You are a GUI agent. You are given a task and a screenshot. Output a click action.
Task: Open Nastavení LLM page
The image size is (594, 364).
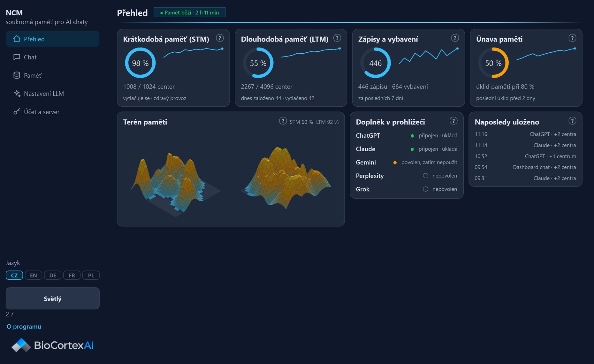[x=53, y=94]
